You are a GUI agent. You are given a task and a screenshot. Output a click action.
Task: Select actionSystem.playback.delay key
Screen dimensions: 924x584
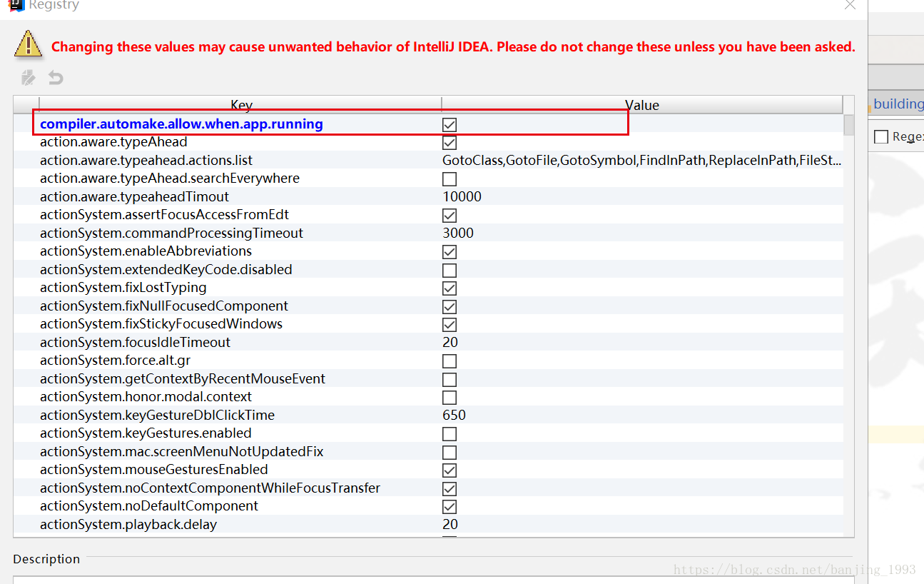[x=128, y=525]
